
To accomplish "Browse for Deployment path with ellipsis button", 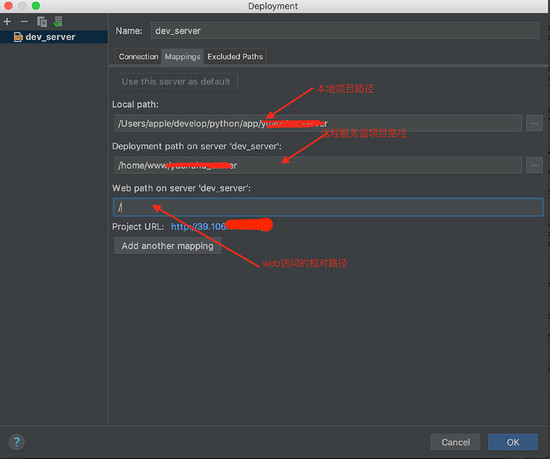I will coord(534,165).
